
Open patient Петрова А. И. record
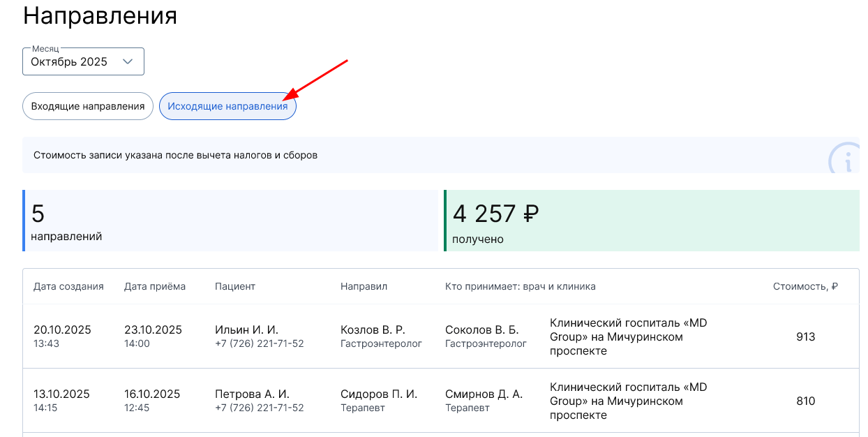(252, 394)
